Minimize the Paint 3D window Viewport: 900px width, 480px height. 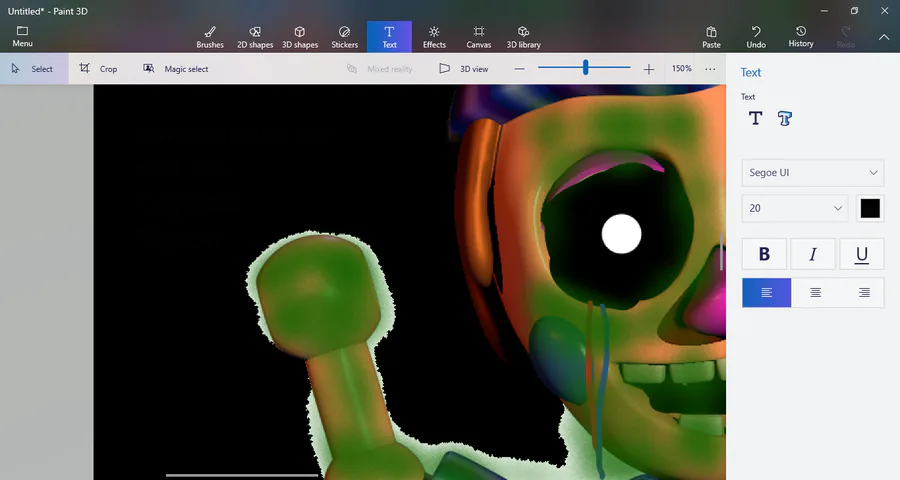[x=824, y=10]
